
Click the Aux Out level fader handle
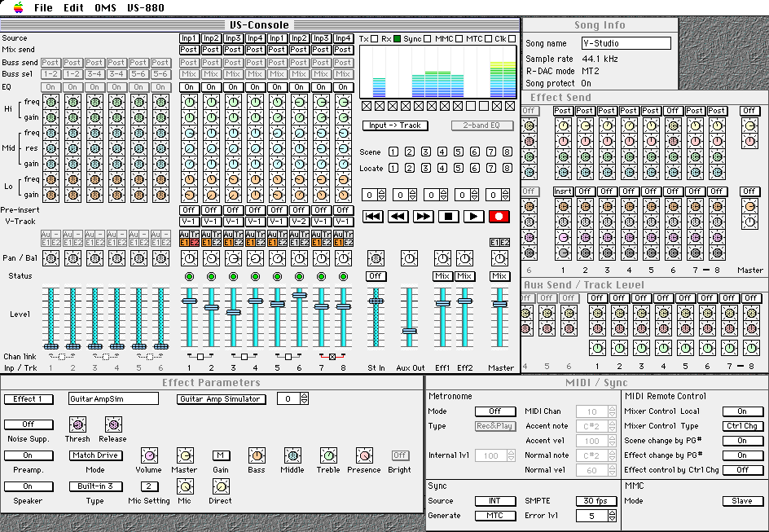409,331
